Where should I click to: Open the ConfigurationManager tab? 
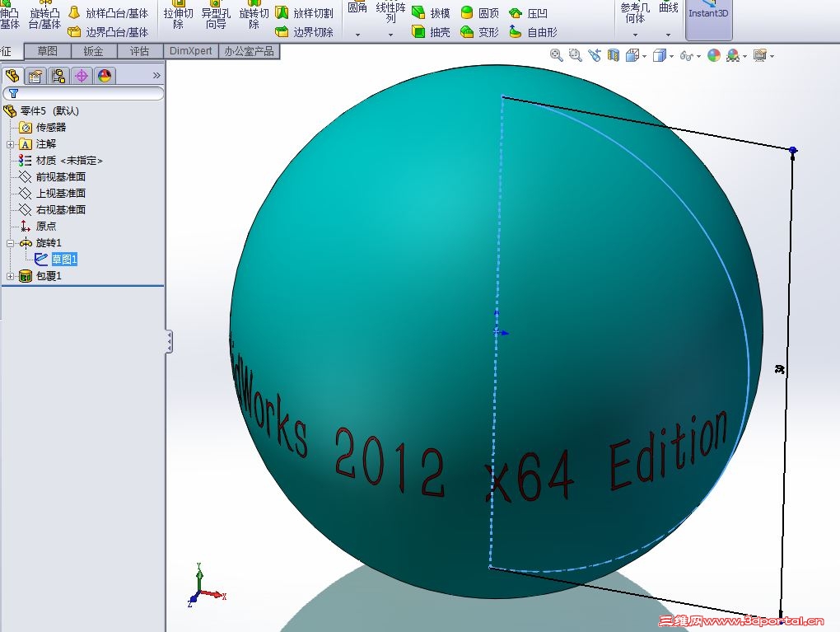[x=58, y=76]
